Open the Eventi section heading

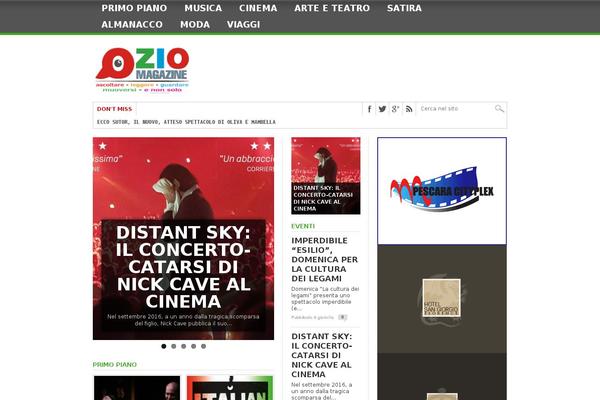pyautogui.click(x=303, y=226)
